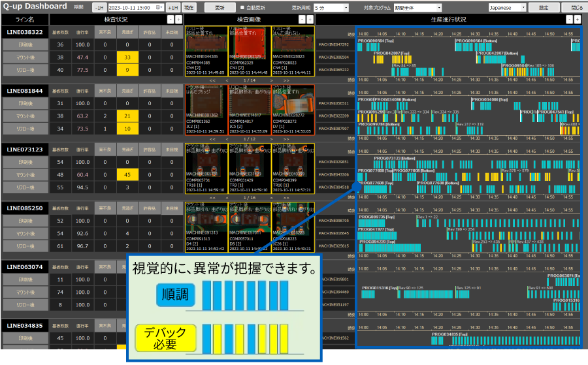
Task: Select マウント後 stage of LINE081844
Action: click(25, 116)
